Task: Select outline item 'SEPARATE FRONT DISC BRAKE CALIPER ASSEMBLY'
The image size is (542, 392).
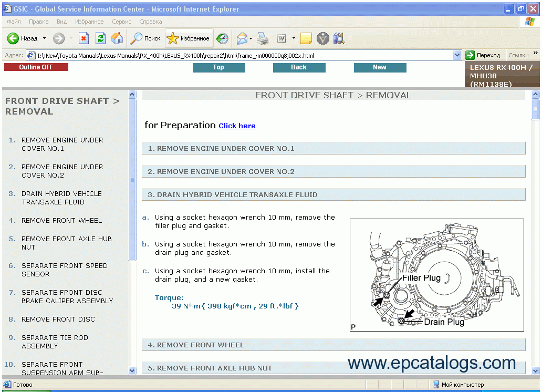Action: click(67, 296)
